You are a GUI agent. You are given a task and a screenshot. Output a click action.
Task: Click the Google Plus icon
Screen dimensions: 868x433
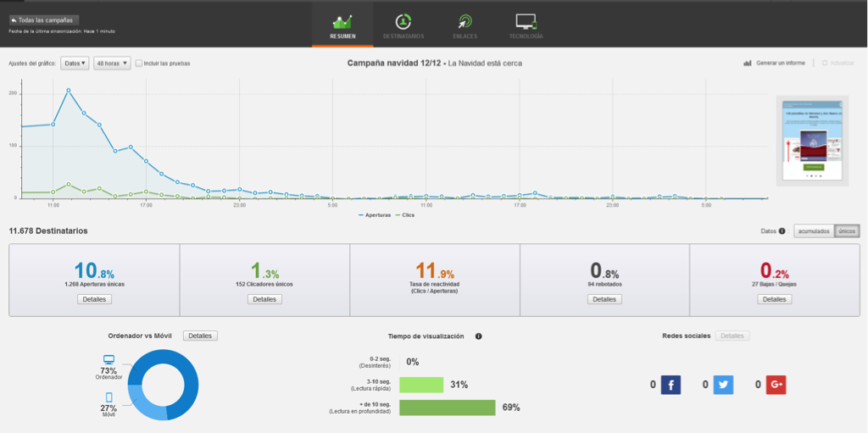[x=776, y=385]
